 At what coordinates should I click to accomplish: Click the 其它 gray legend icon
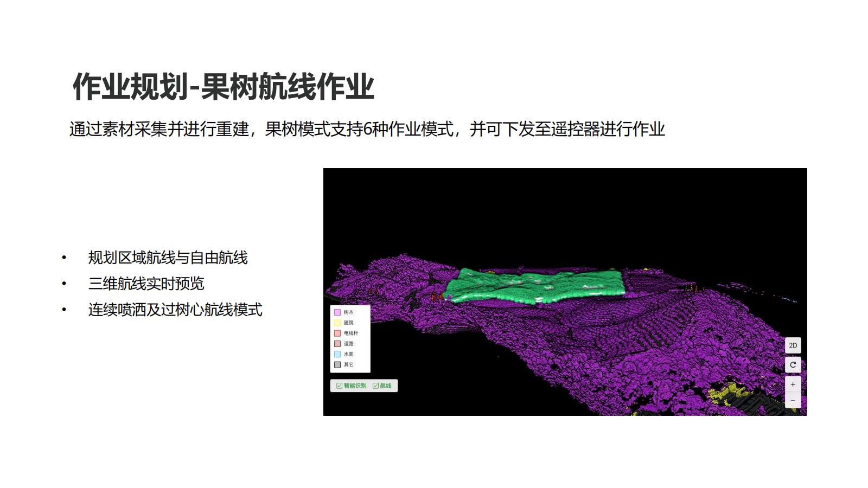(x=337, y=364)
